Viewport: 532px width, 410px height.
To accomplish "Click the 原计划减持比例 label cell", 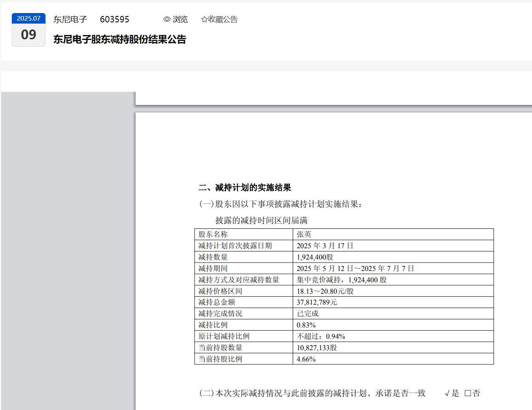I will [x=244, y=336].
